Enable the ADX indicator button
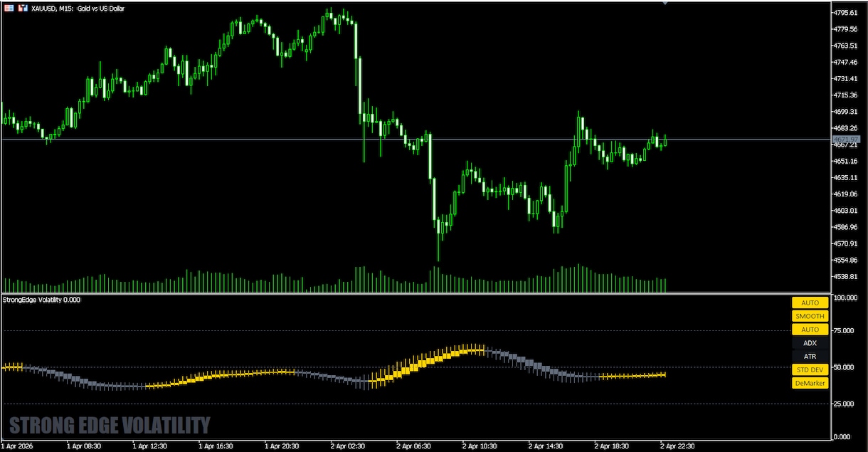Screen dimensions: 868x452 (810, 343)
